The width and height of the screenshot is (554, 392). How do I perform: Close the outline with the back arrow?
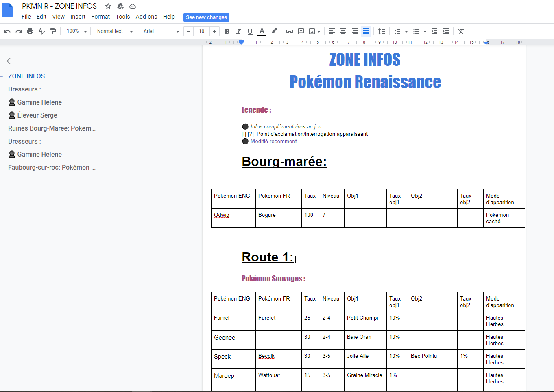[x=10, y=61]
